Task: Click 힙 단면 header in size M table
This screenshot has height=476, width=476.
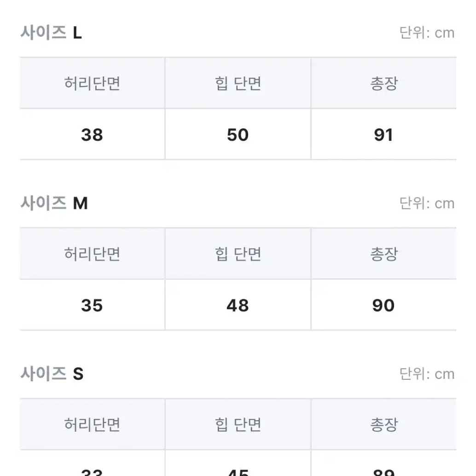Action: coord(238,254)
